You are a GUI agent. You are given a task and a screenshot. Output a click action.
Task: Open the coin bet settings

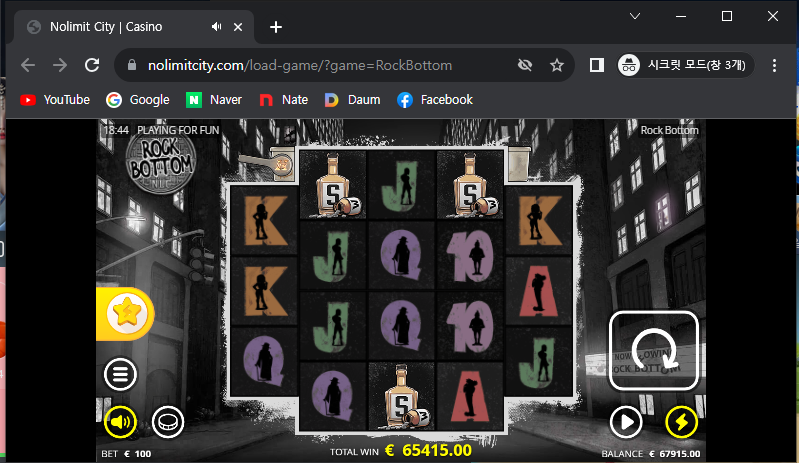coord(168,422)
